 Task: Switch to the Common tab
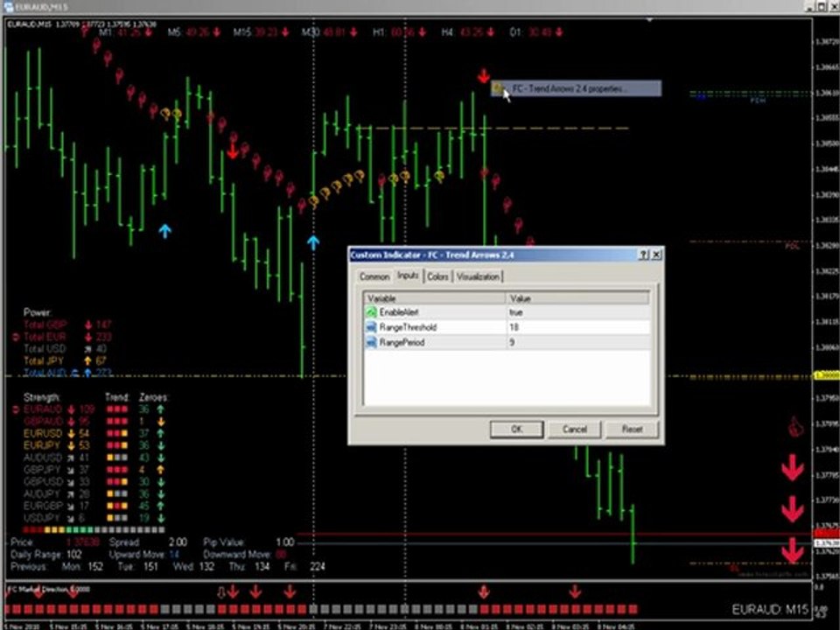[x=374, y=276]
